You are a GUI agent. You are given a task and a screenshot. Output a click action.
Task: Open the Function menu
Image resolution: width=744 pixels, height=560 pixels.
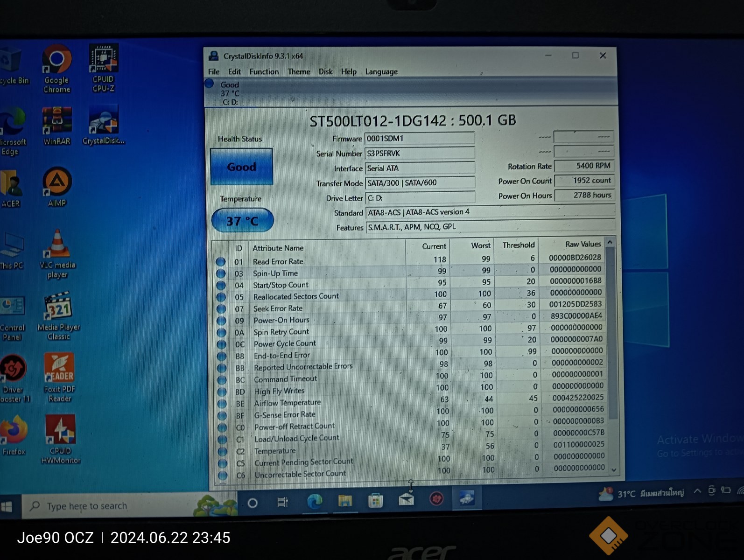[x=264, y=71]
